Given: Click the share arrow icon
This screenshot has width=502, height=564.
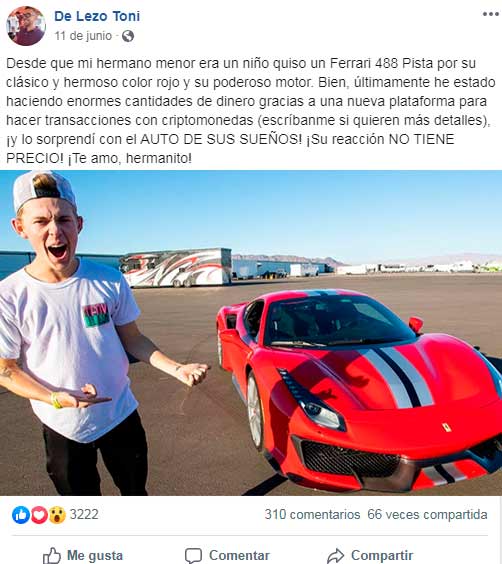Looking at the screenshot, I should pos(336,556).
